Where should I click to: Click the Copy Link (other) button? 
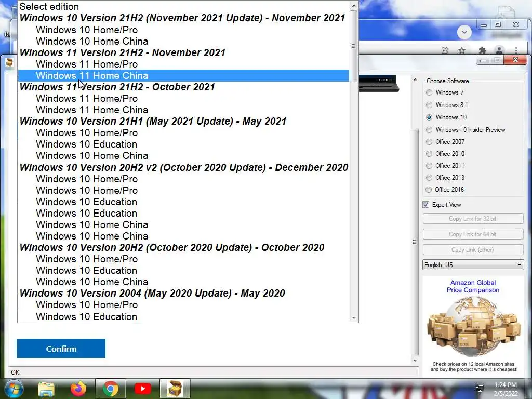tap(473, 250)
